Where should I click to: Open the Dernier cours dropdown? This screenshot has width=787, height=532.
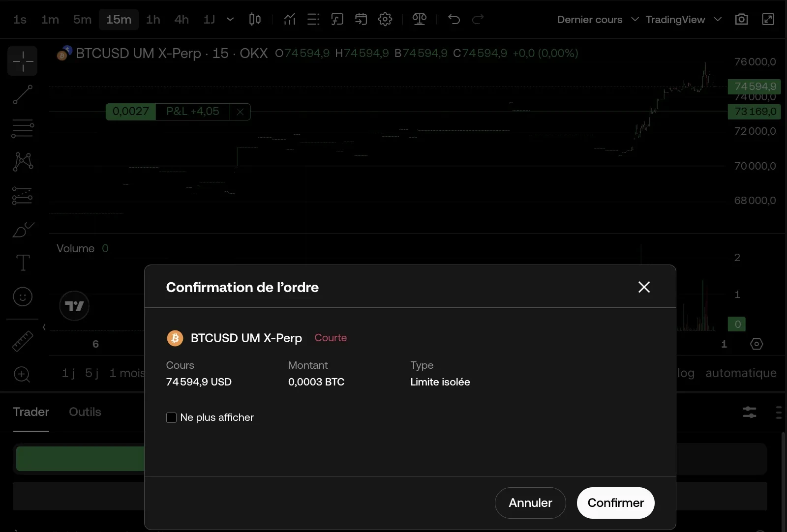coord(597,19)
